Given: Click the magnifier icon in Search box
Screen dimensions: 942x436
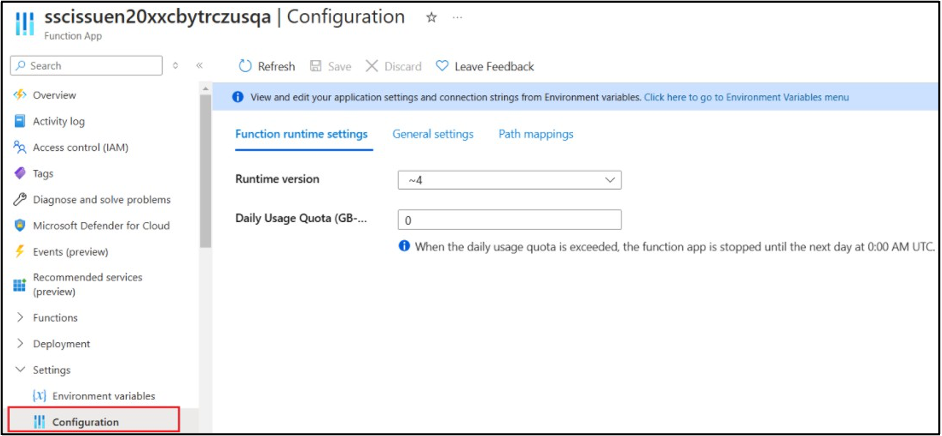Looking at the screenshot, I should pos(22,66).
